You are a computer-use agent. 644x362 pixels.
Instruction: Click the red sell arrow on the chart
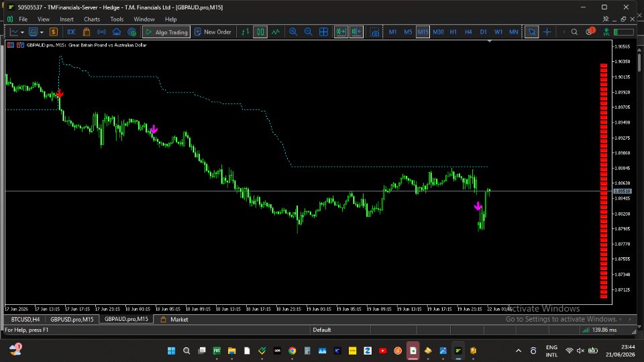[60, 93]
